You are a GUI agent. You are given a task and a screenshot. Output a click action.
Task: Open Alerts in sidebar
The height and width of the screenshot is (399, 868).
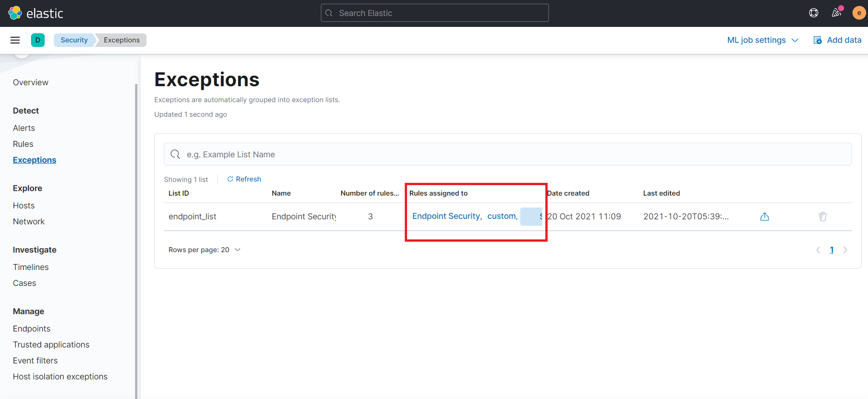coord(24,128)
